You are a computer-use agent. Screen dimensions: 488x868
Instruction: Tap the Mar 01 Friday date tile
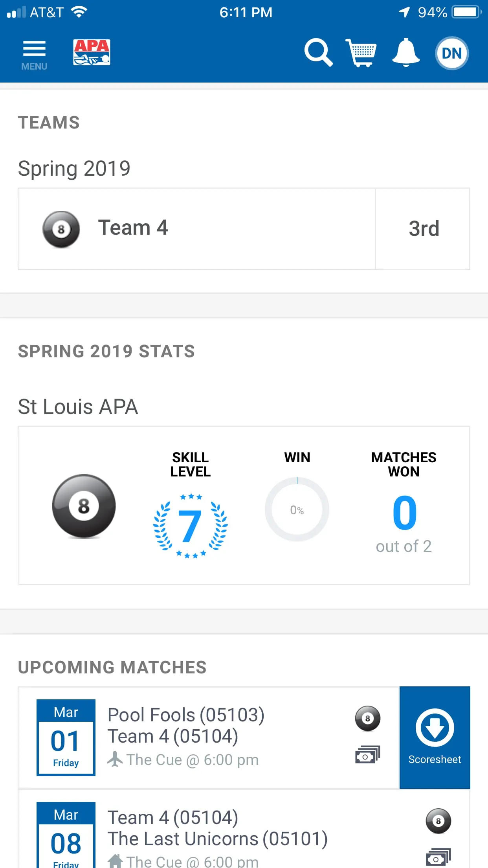[66, 737]
